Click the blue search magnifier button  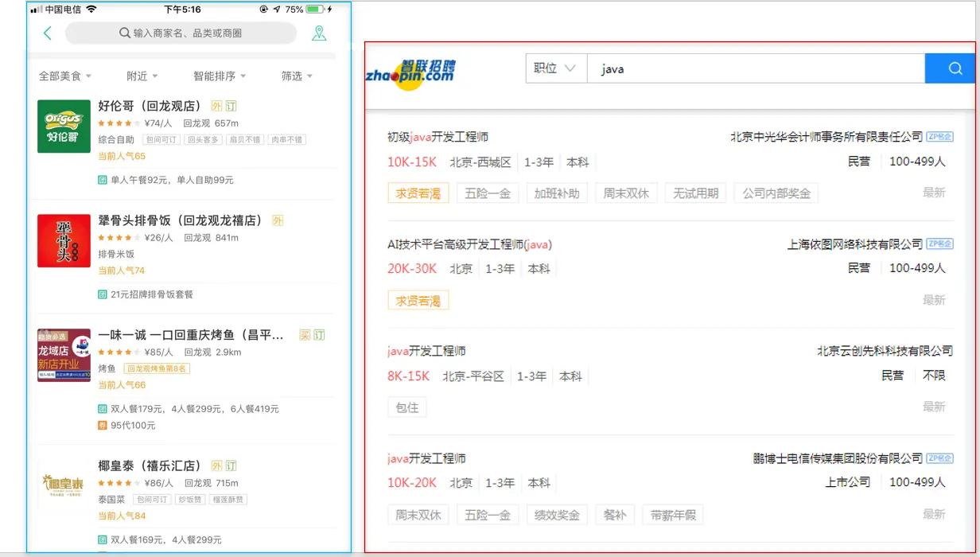tap(955, 68)
